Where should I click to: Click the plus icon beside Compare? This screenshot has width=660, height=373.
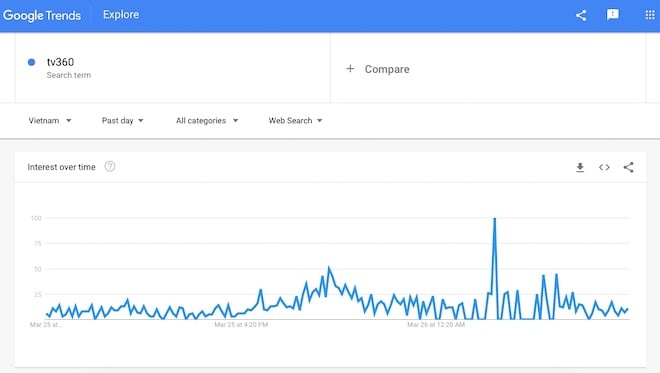pos(350,68)
